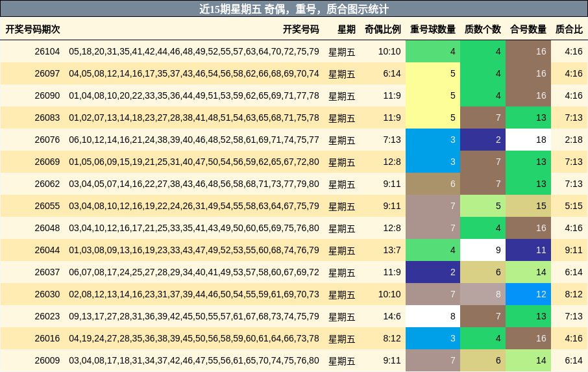Click the 开奖号码期次 column header
This screenshot has width=588, height=372.
[x=32, y=29]
